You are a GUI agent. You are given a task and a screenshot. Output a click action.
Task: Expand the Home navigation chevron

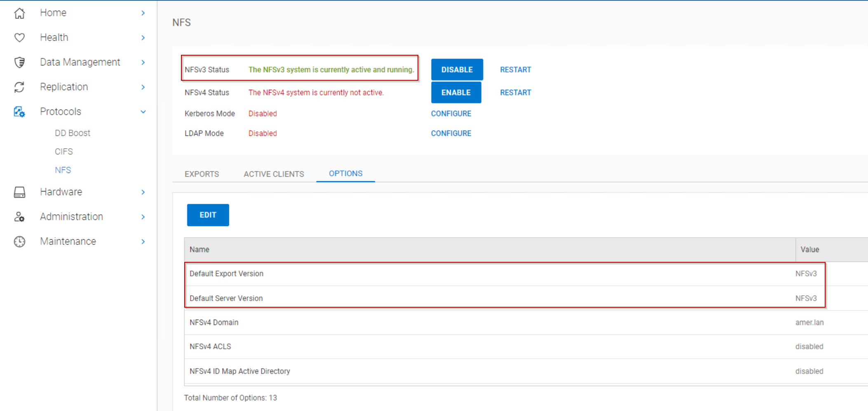[143, 13]
